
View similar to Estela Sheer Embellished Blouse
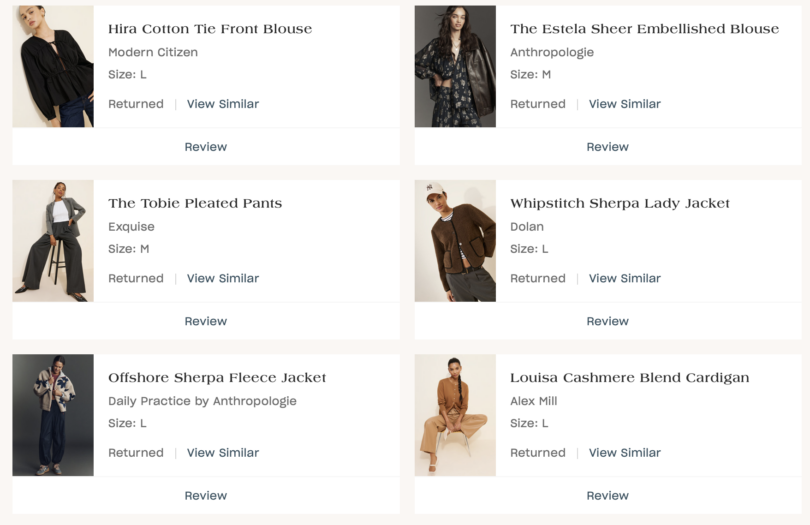point(624,104)
